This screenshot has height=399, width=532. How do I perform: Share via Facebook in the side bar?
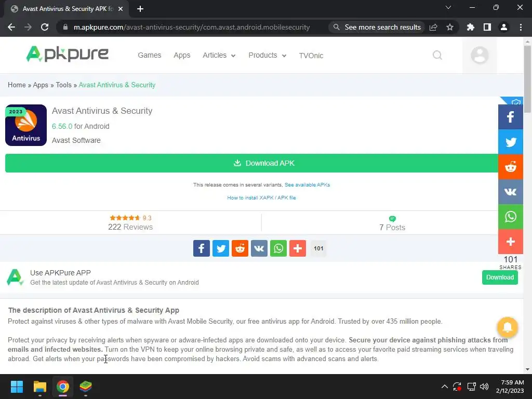click(510, 117)
